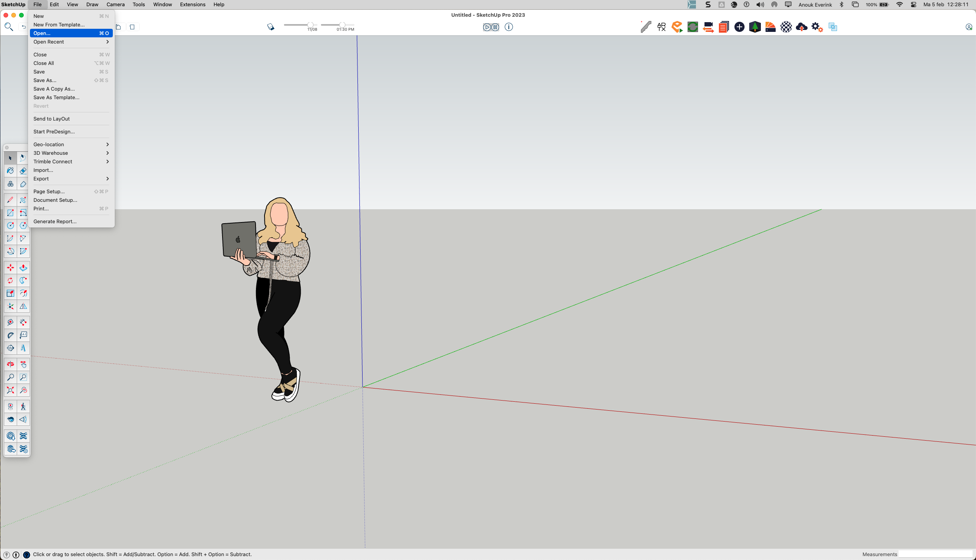This screenshot has width=976, height=560.
Task: Click the shadow time slider handle
Action: 342,25
